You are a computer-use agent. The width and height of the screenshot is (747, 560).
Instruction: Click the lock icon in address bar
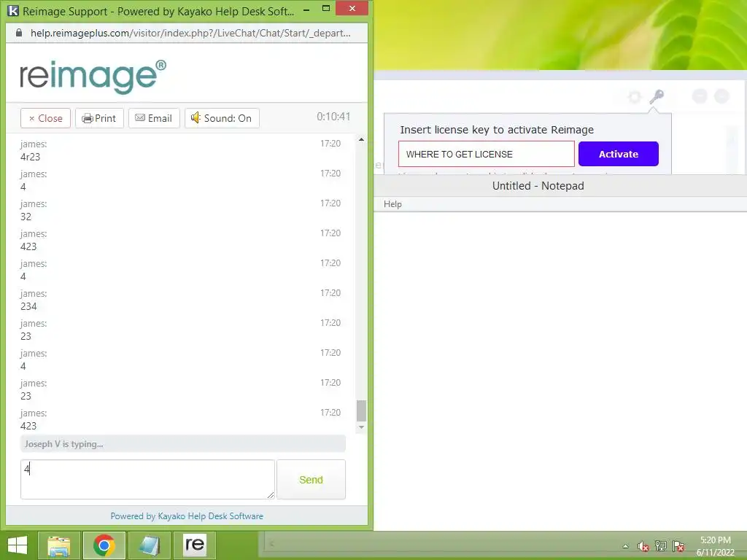pyautogui.click(x=19, y=33)
